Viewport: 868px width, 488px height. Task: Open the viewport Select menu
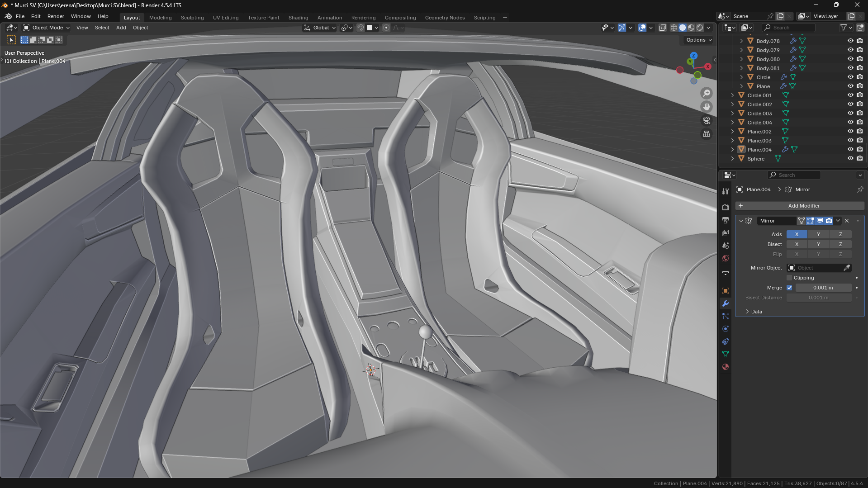[102, 28]
